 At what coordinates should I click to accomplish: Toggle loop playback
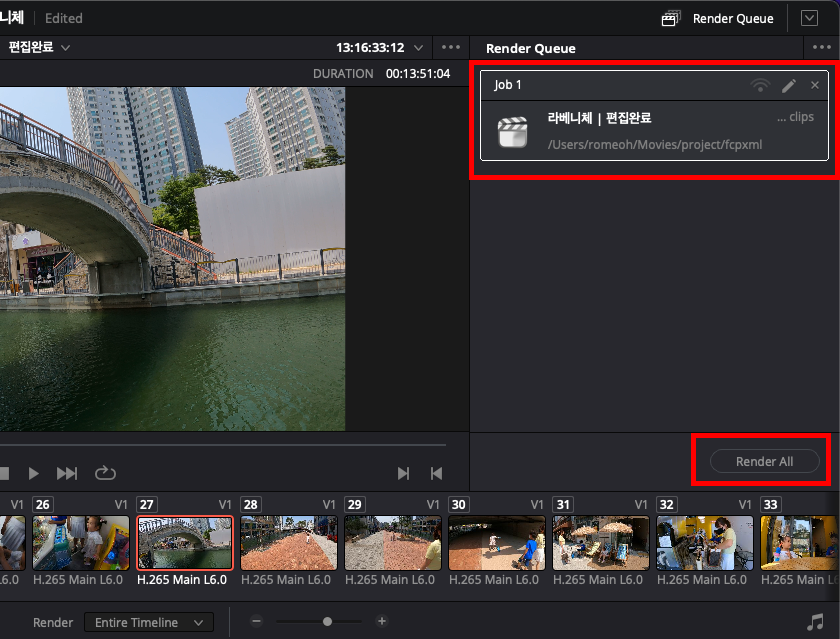pos(105,473)
